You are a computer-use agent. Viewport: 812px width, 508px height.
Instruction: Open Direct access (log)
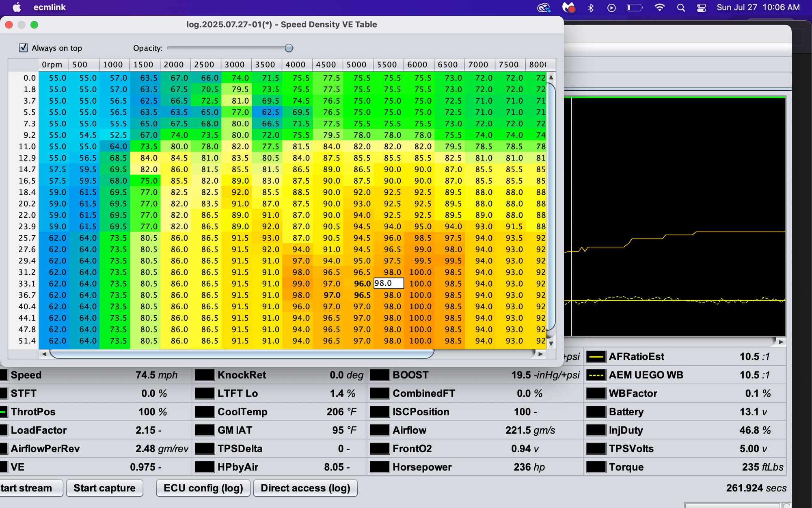click(305, 488)
